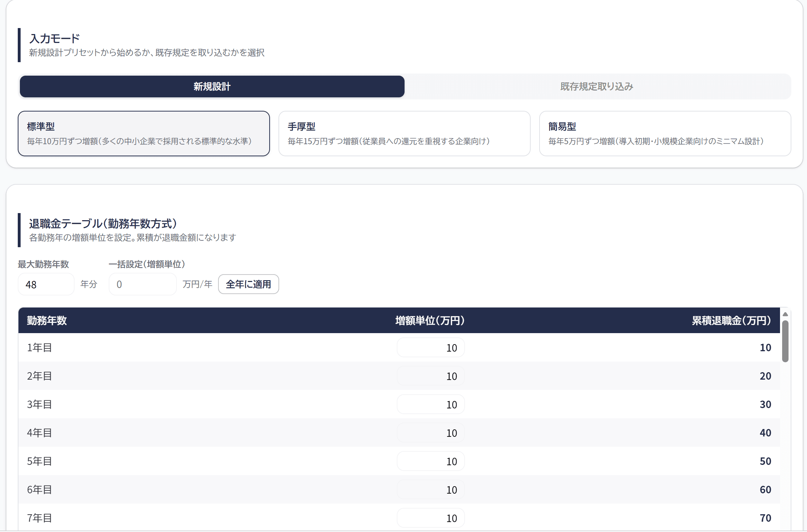Click the table vertical scrollbar thumb

785,341
